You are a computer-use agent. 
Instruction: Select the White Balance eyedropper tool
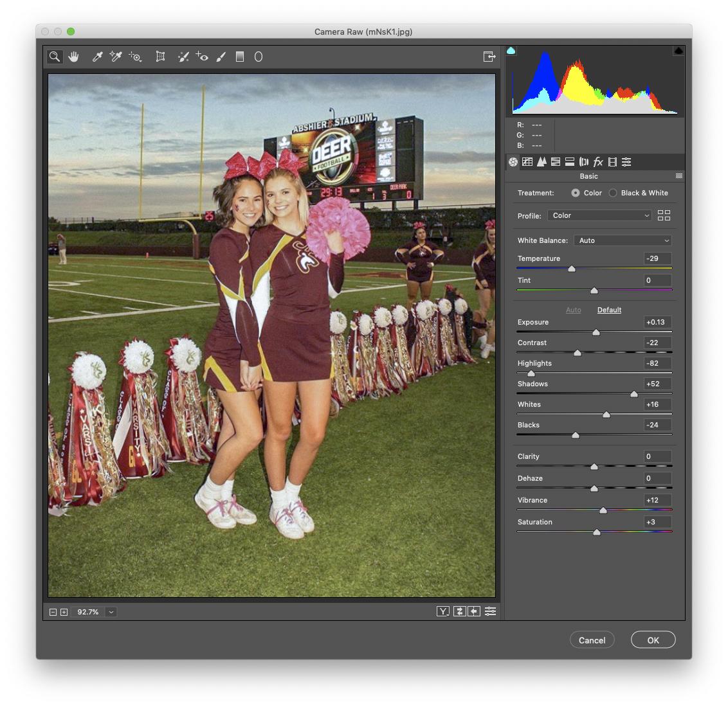pos(97,57)
